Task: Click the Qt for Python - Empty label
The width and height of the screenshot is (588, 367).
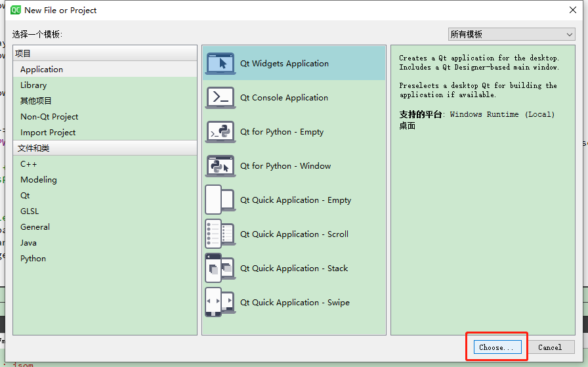Action: pos(282,132)
